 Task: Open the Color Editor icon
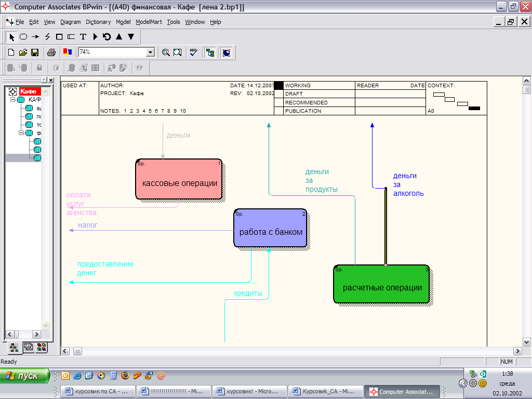[67, 52]
